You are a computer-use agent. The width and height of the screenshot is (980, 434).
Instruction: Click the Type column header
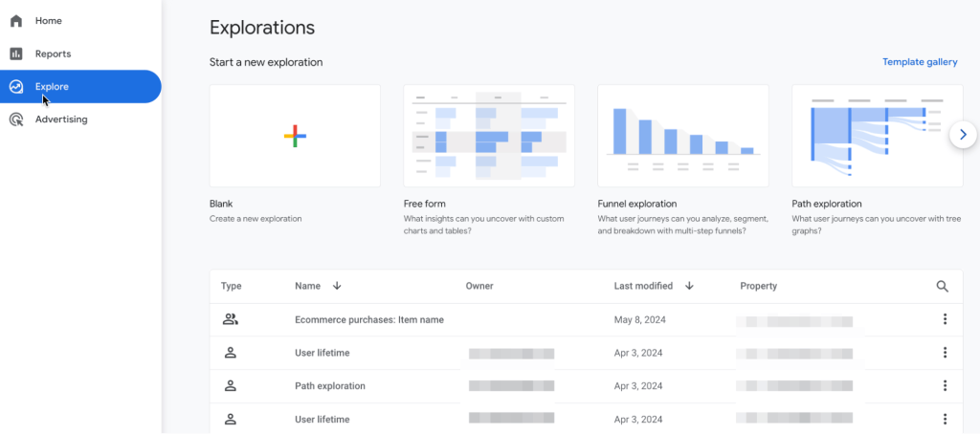click(x=231, y=286)
